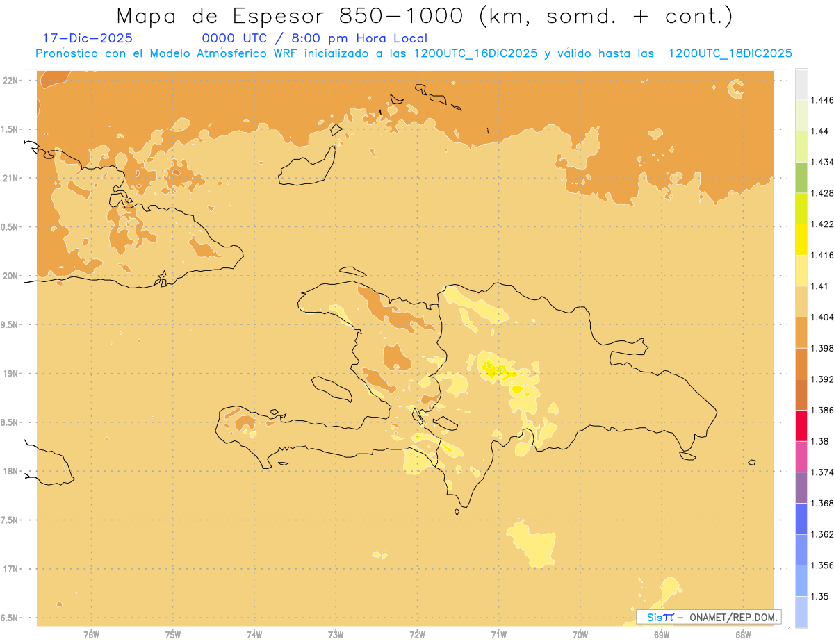
Task: Click the 'ONAMET/REP.DOM.' credit label
Action: pyautogui.click(x=732, y=617)
